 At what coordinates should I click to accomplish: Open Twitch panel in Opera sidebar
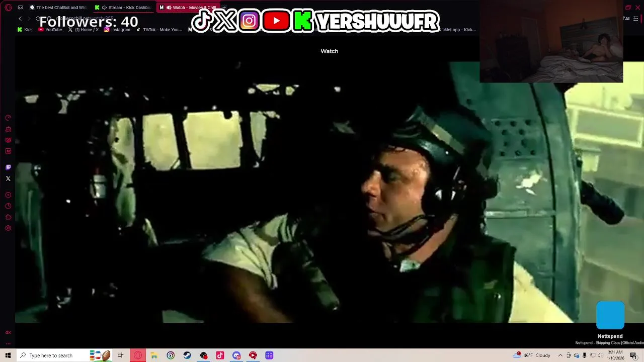click(8, 167)
